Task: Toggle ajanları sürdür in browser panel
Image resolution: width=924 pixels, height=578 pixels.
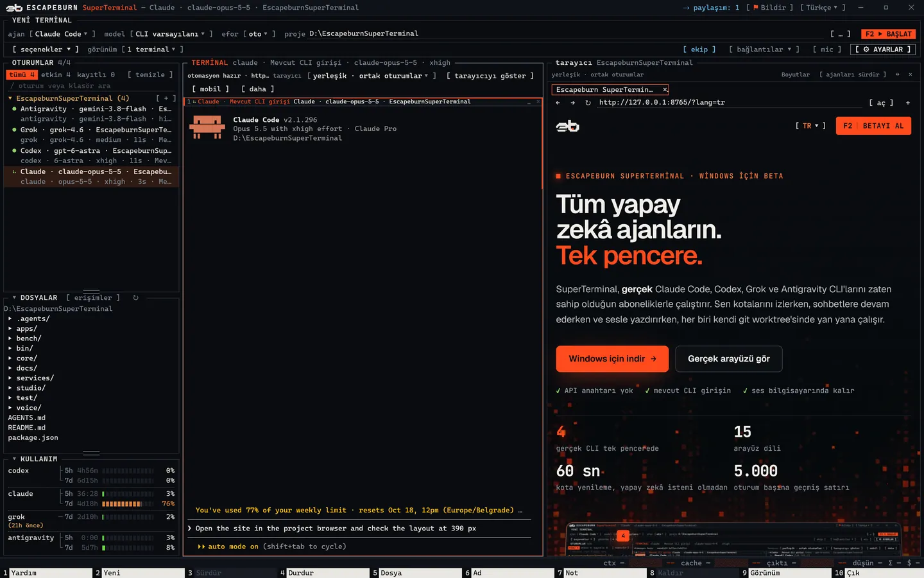Action: point(853,74)
